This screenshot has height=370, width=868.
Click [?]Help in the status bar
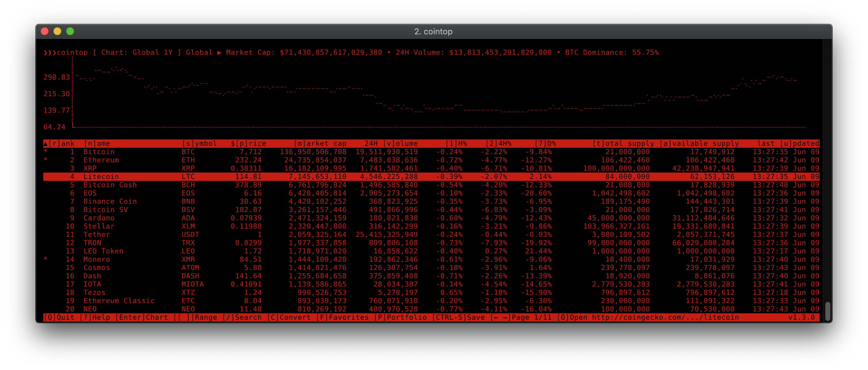(x=95, y=317)
